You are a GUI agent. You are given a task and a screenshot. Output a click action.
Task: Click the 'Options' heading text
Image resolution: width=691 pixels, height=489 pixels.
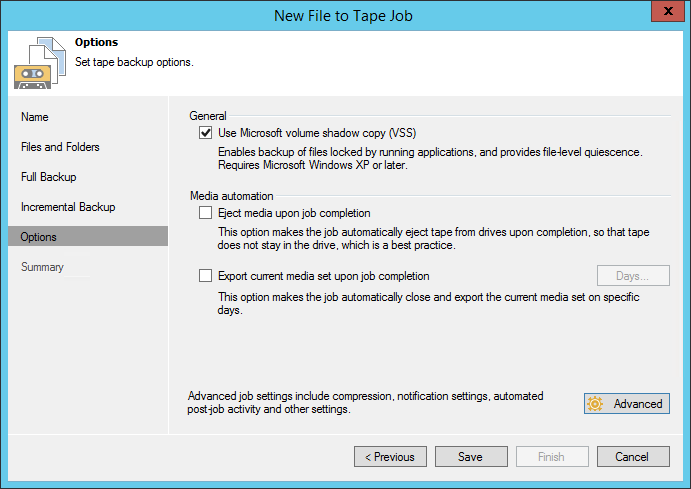(97, 42)
